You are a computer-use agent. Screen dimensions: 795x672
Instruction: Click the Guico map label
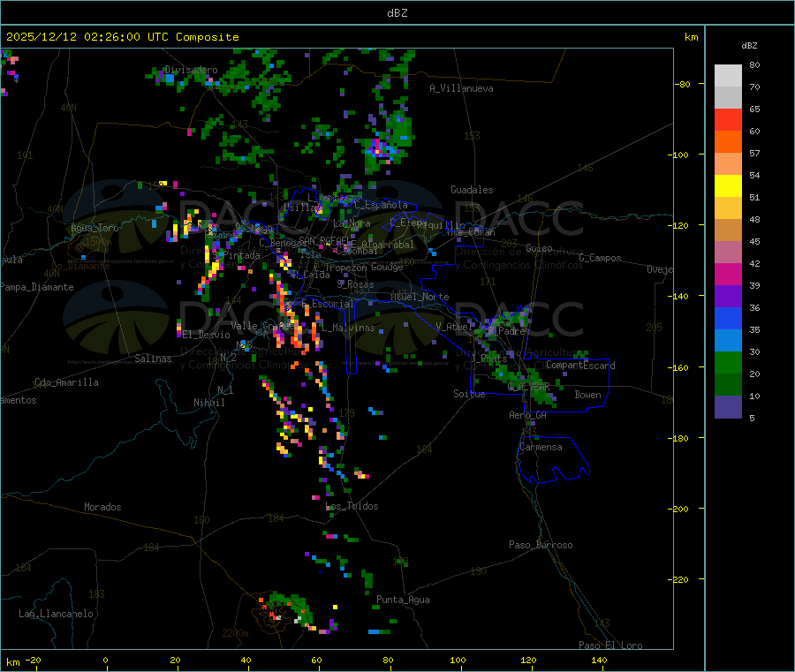[x=539, y=248]
